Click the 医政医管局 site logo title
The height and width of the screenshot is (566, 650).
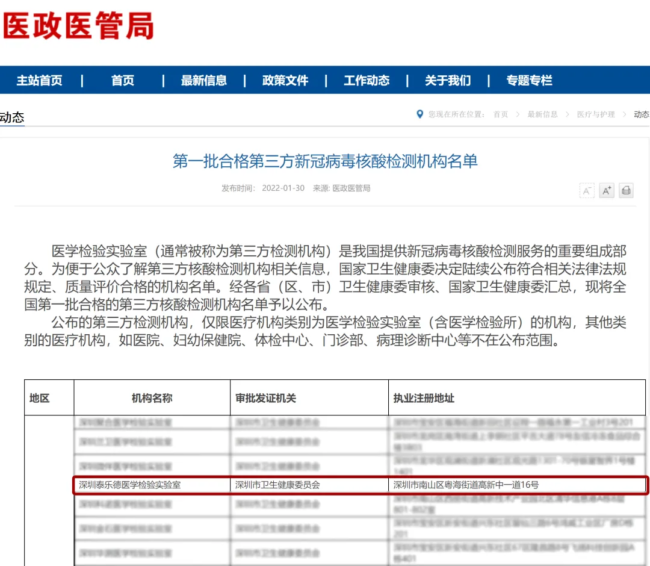click(x=78, y=27)
